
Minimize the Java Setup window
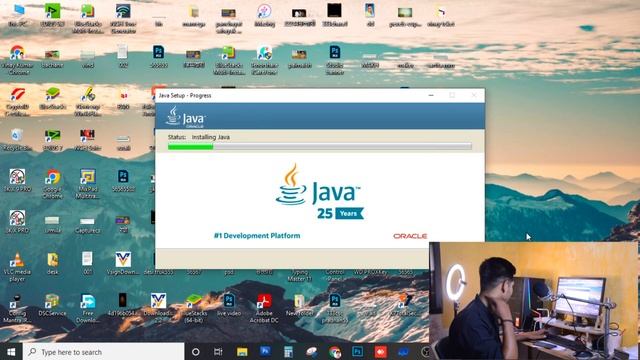[431, 95]
